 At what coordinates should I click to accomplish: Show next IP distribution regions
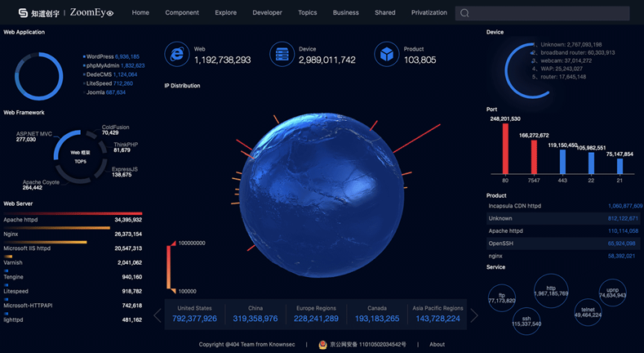(x=474, y=315)
